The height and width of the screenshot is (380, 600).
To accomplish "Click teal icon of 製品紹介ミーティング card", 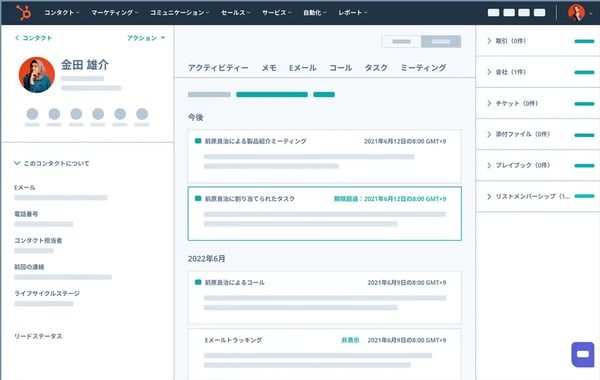I will click(x=198, y=141).
